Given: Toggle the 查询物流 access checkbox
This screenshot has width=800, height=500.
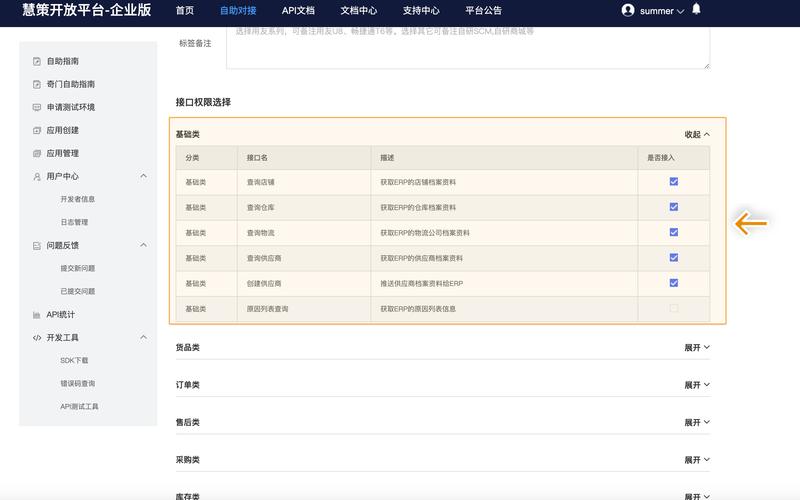Looking at the screenshot, I should click(674, 232).
